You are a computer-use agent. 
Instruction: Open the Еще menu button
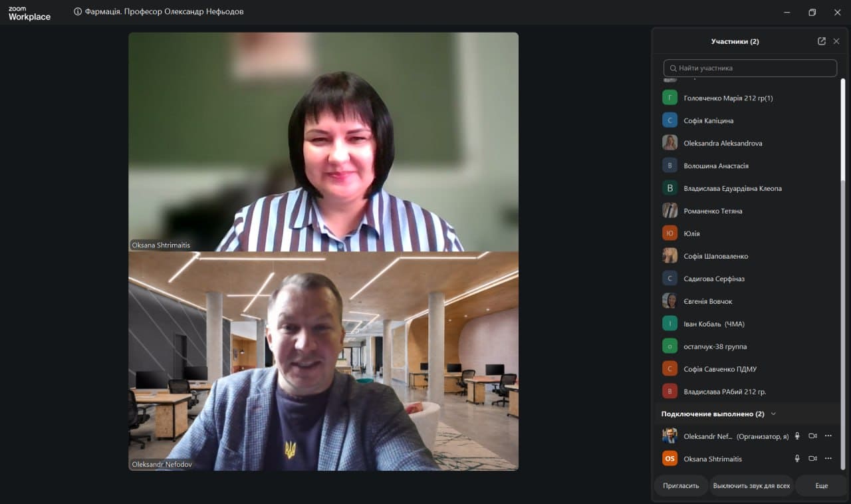click(822, 486)
